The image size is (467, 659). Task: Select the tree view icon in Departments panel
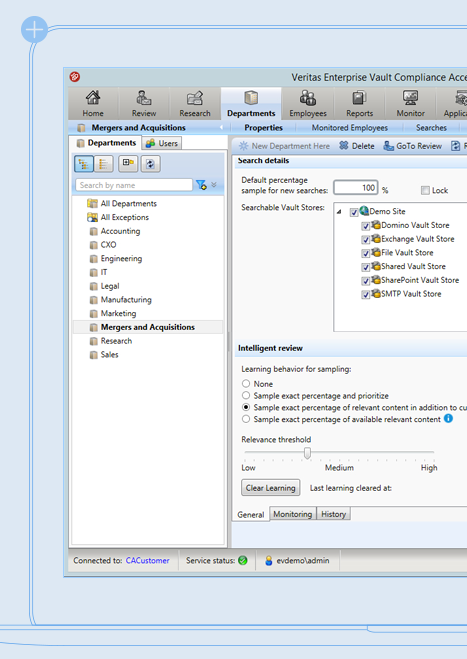point(84,163)
